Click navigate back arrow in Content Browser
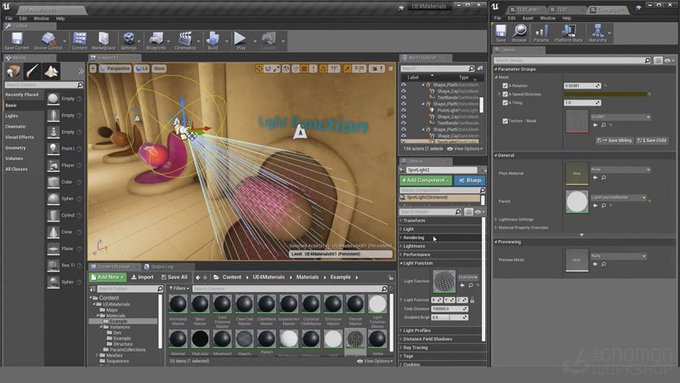 click(198, 277)
